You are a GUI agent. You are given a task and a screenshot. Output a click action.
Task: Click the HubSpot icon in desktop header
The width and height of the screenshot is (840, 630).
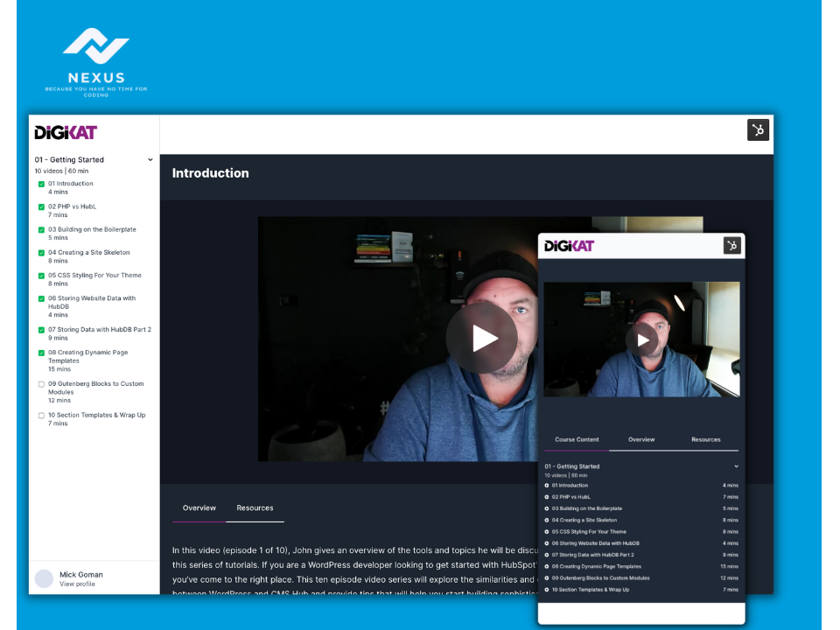pyautogui.click(x=758, y=130)
